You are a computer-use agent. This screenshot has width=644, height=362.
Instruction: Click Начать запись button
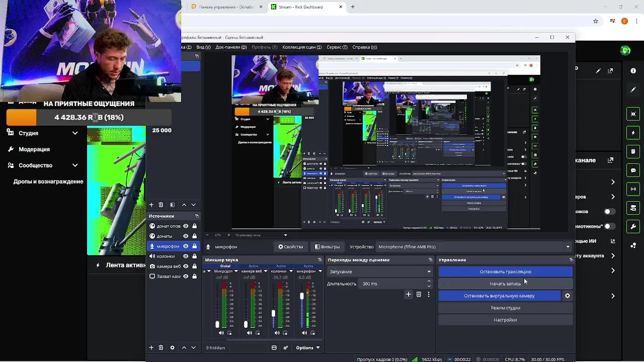pyautogui.click(x=505, y=284)
